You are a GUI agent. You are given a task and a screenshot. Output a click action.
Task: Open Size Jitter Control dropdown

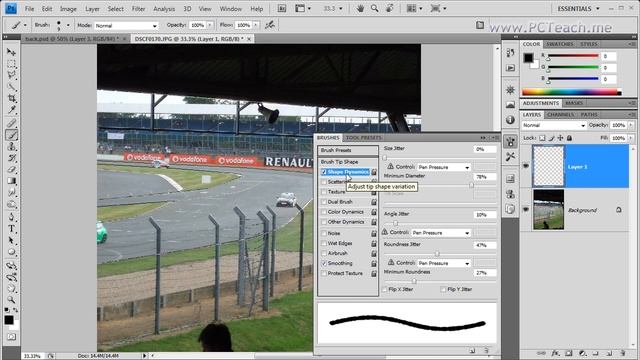pos(444,167)
